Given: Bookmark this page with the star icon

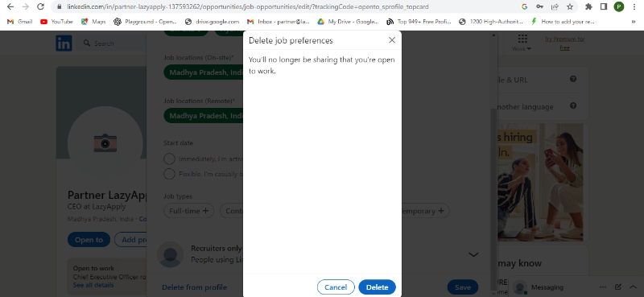Looking at the screenshot, I should [570, 6].
